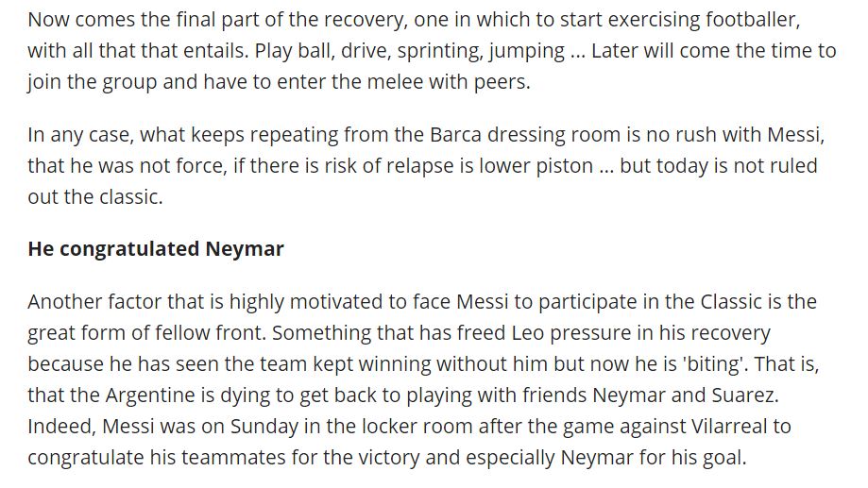Click the name "Suarez" in the text
The height and width of the screenshot is (488, 868).
pyautogui.click(x=751, y=395)
